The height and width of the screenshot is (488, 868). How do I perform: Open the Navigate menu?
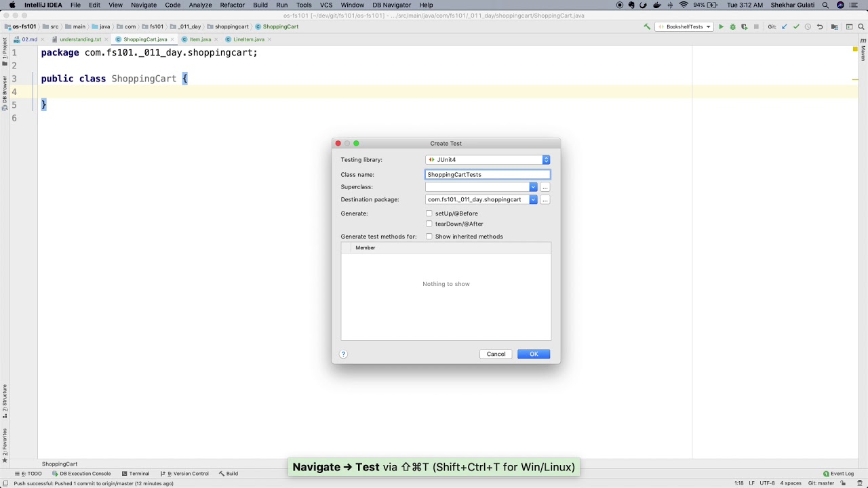(x=144, y=5)
